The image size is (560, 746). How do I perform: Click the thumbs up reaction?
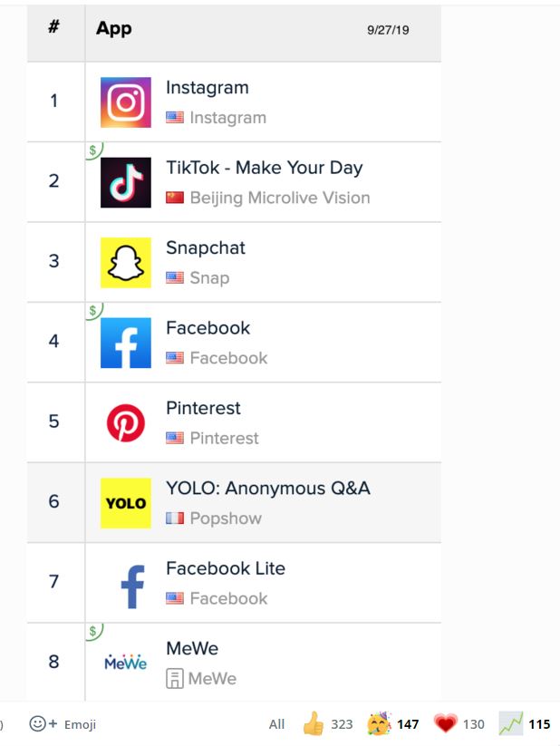tap(314, 724)
